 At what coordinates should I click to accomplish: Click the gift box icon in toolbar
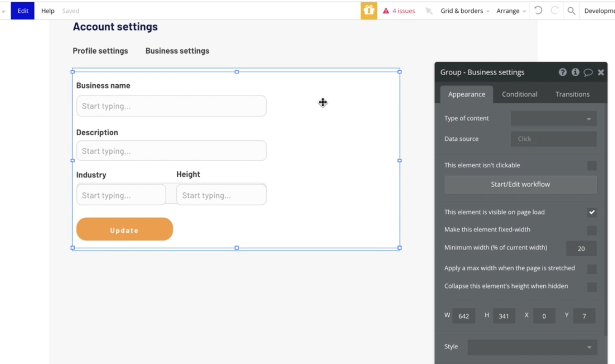click(x=369, y=11)
